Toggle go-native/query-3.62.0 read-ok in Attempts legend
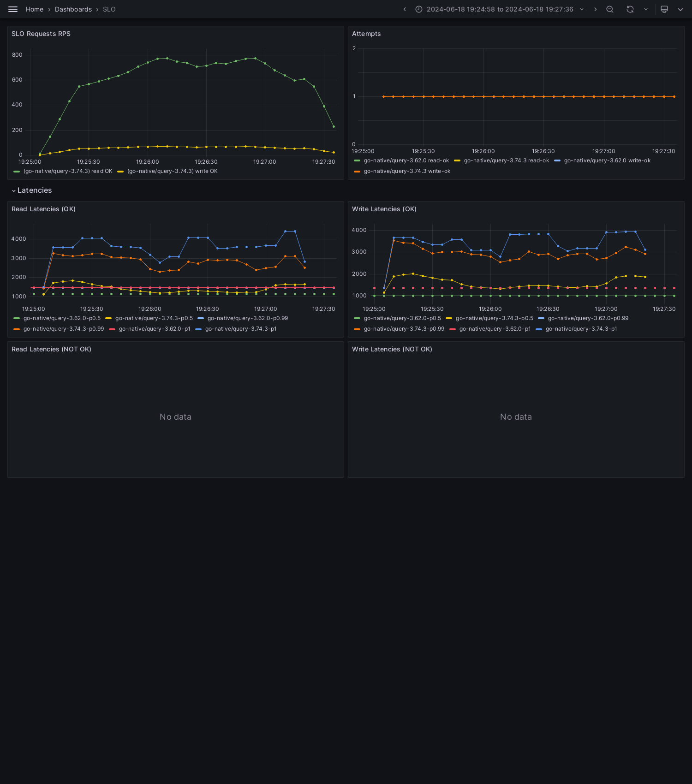This screenshot has width=692, height=784. click(406, 160)
